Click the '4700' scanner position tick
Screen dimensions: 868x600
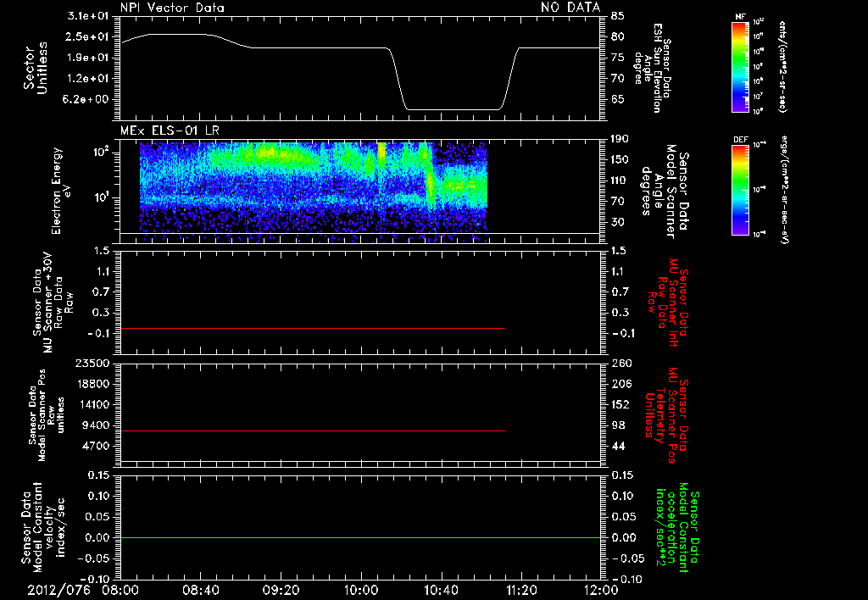click(x=95, y=446)
